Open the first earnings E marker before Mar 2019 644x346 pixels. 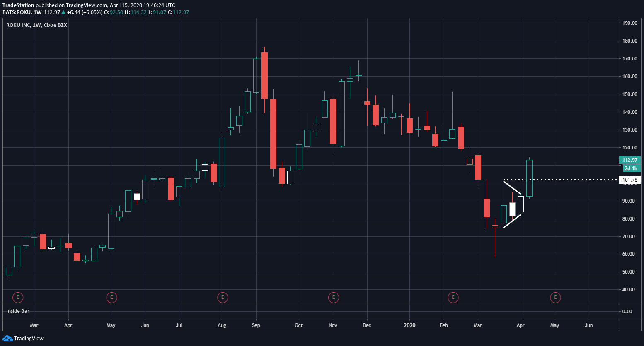pyautogui.click(x=18, y=297)
